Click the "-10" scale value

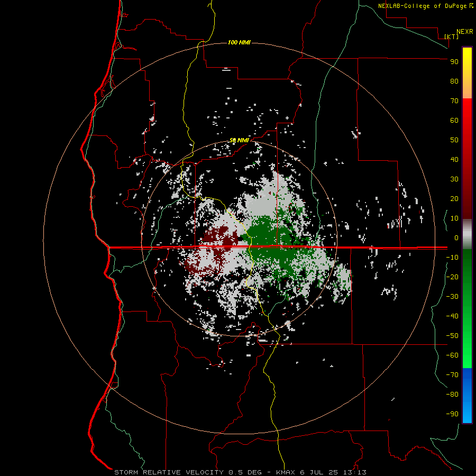tap(452, 258)
